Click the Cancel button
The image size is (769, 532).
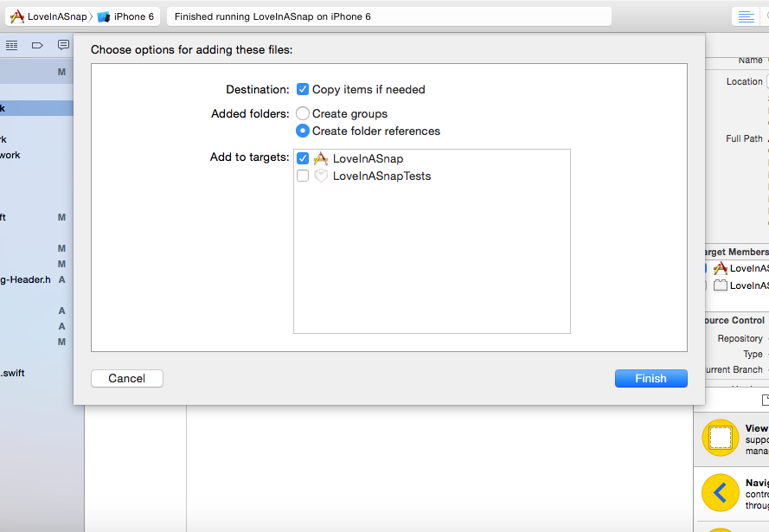pos(127,379)
